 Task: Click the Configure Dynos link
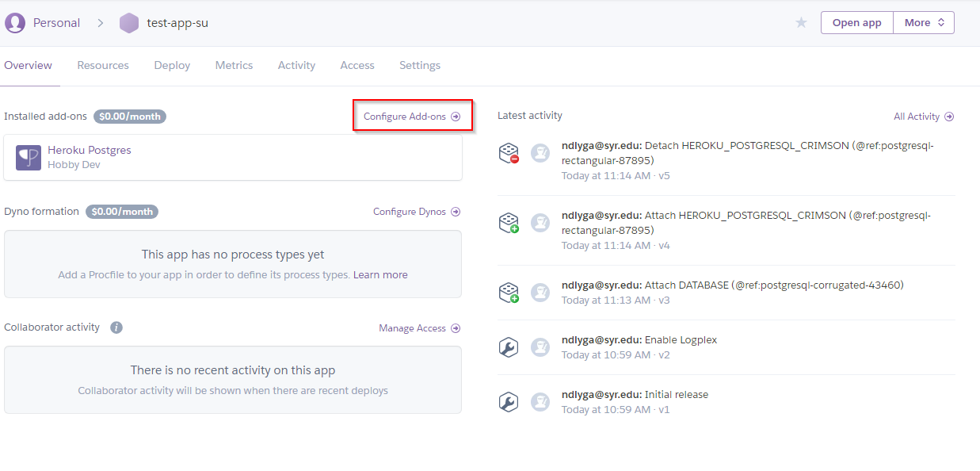point(417,212)
